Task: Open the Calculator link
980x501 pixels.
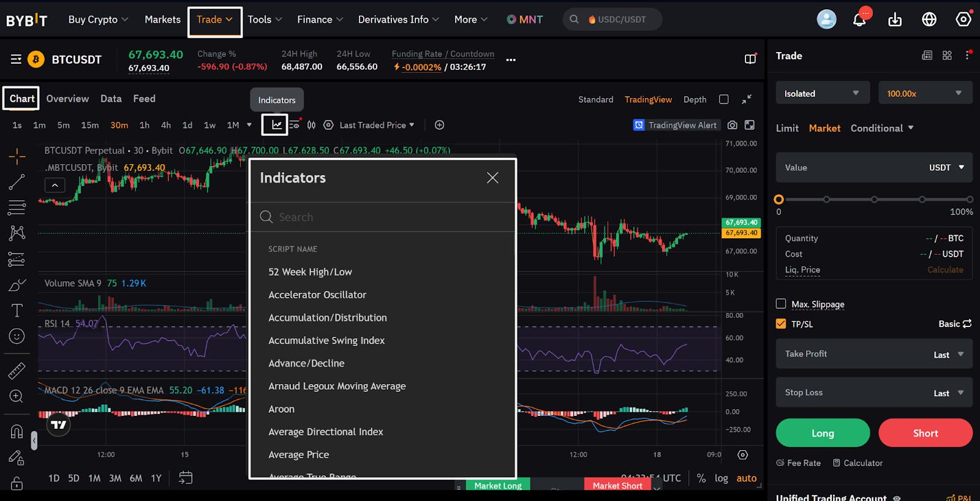Action: (858, 463)
